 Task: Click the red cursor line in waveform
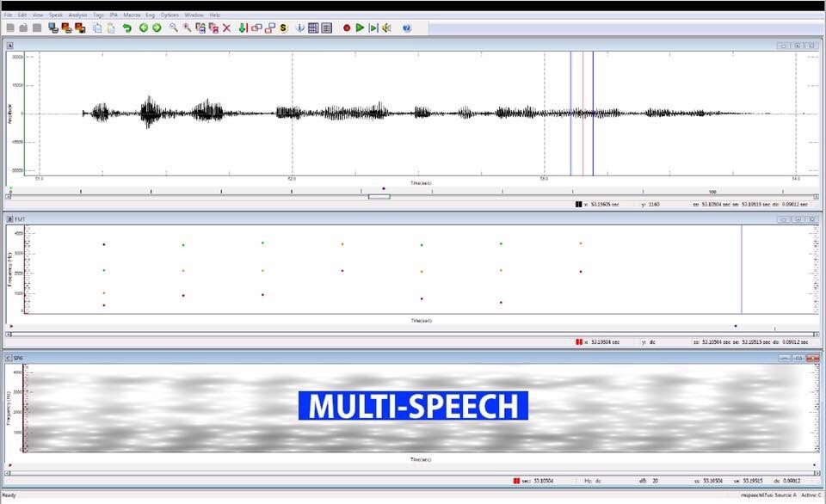click(x=583, y=114)
